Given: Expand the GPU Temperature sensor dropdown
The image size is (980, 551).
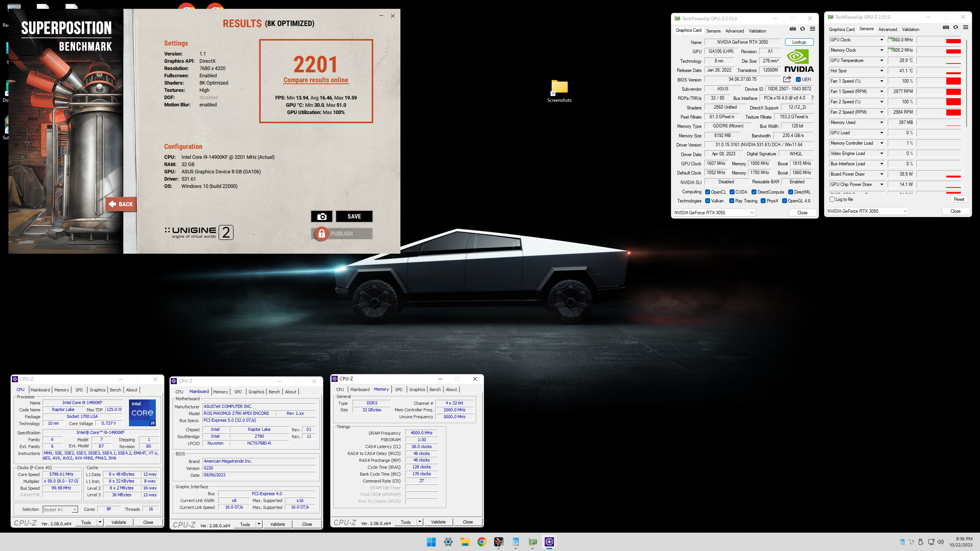Looking at the screenshot, I should pos(882,60).
